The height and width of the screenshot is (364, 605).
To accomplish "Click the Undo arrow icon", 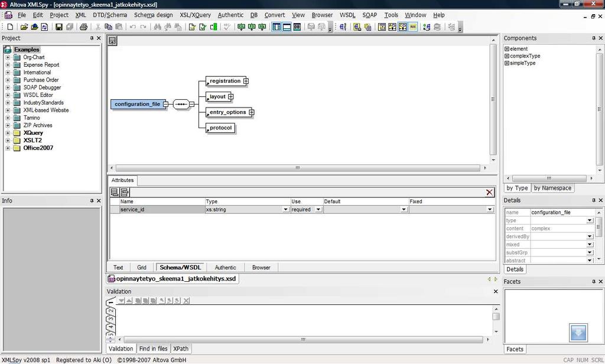I will pyautogui.click(x=133, y=27).
